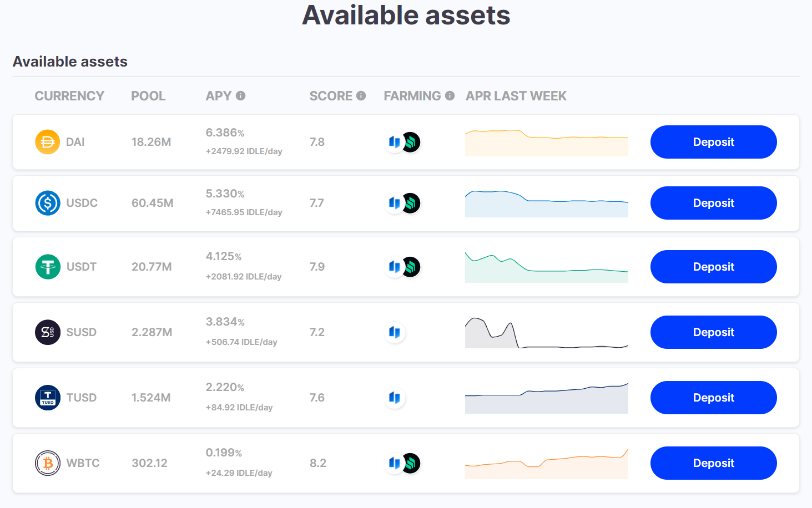Open the FARMING info tooltip
The width and height of the screenshot is (812, 508).
tap(450, 95)
